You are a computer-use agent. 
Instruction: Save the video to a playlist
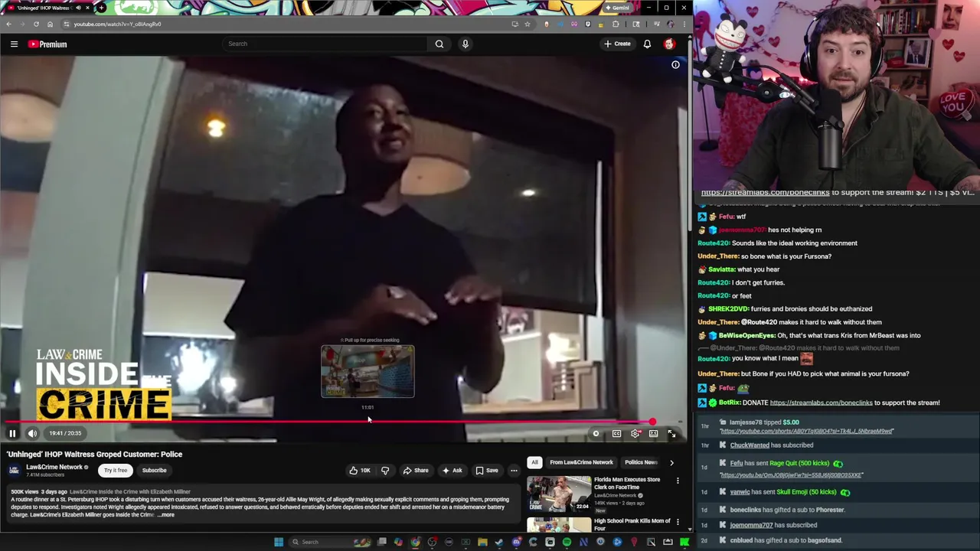pyautogui.click(x=487, y=471)
